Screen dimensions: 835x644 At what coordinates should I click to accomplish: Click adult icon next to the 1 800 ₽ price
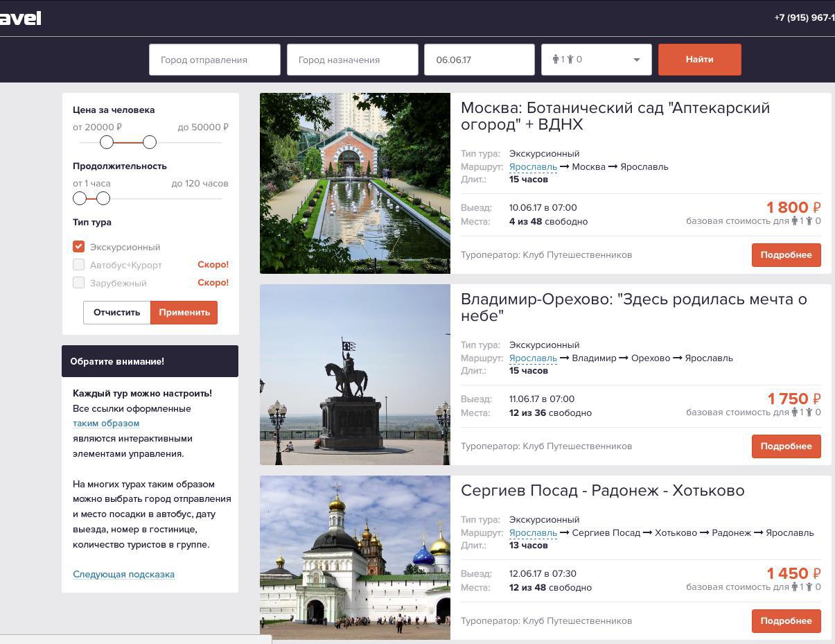(x=795, y=221)
